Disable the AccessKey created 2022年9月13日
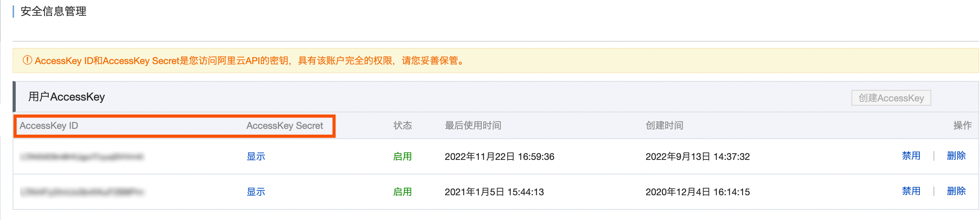The height and width of the screenshot is (220, 980). pos(911,156)
